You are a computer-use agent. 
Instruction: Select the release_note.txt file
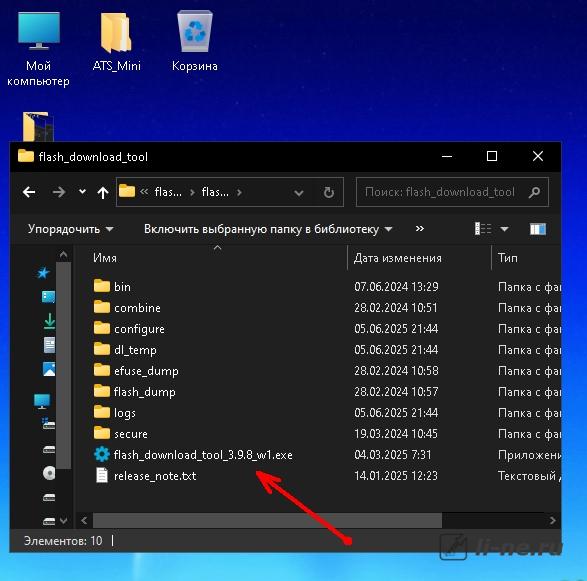coord(145,475)
